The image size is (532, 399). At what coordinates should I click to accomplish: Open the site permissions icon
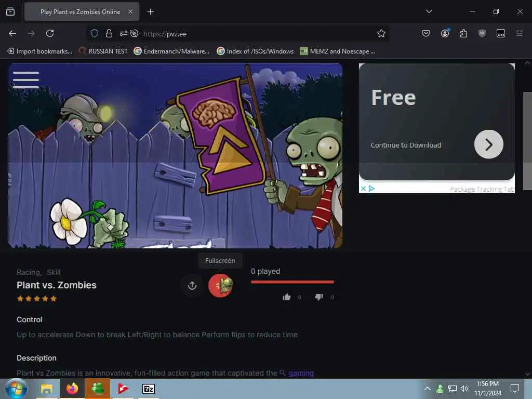tap(124, 33)
